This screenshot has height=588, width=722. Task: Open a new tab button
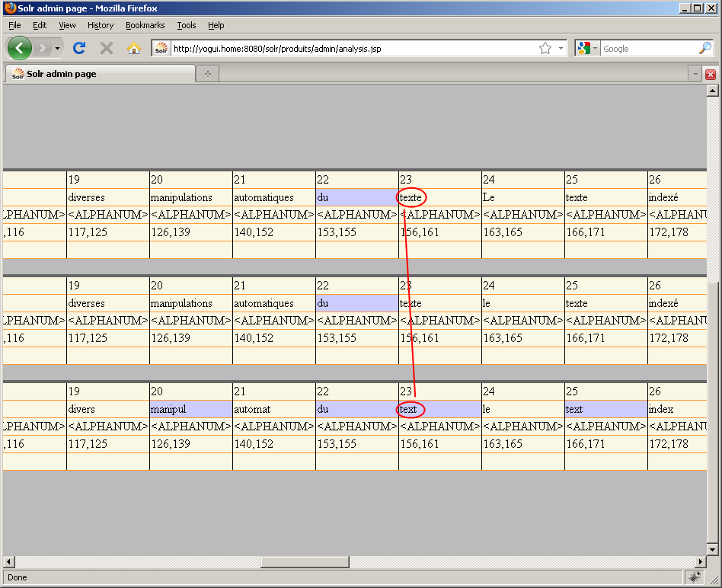tap(207, 74)
